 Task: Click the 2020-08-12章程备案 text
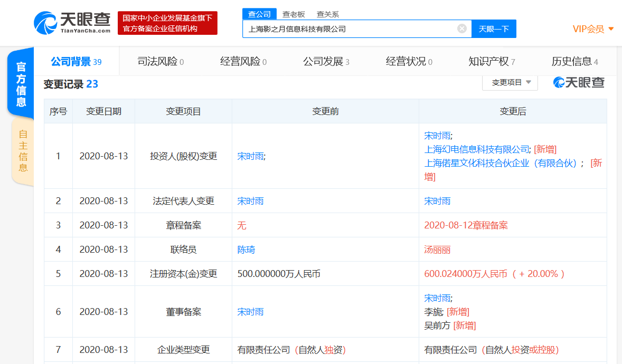[x=466, y=225]
